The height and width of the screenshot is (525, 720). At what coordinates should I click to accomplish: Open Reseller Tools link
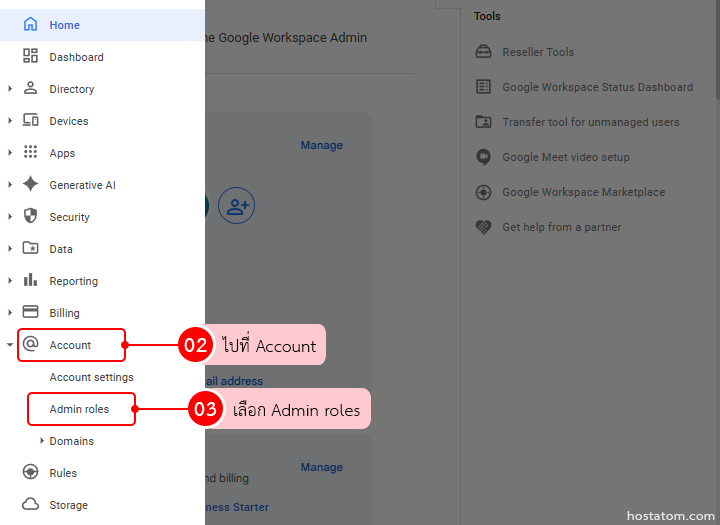pyautogui.click(x=538, y=52)
